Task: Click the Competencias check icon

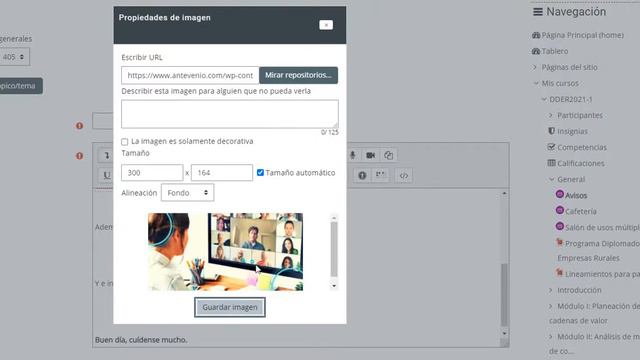Action: [551, 147]
